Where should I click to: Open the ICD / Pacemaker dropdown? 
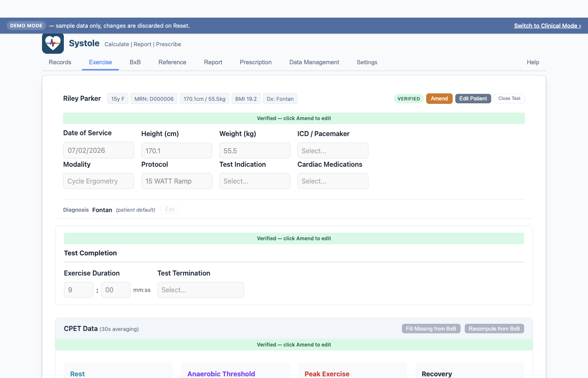(333, 151)
